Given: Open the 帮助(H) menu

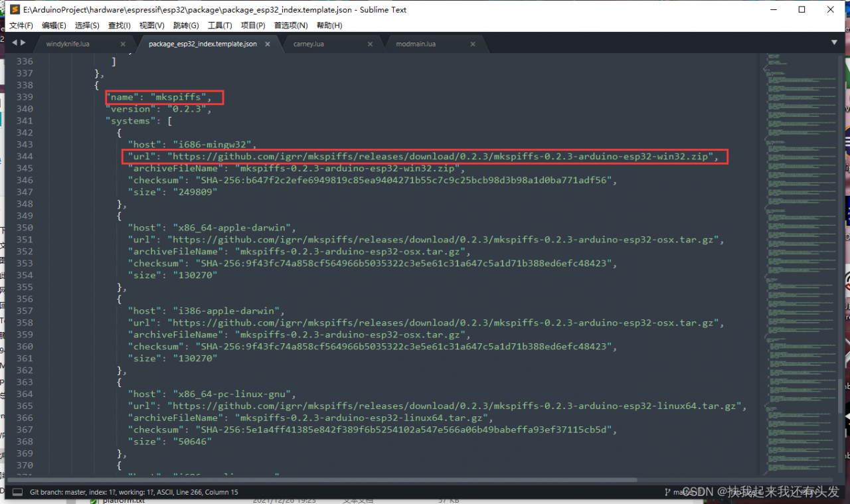Looking at the screenshot, I should (329, 25).
